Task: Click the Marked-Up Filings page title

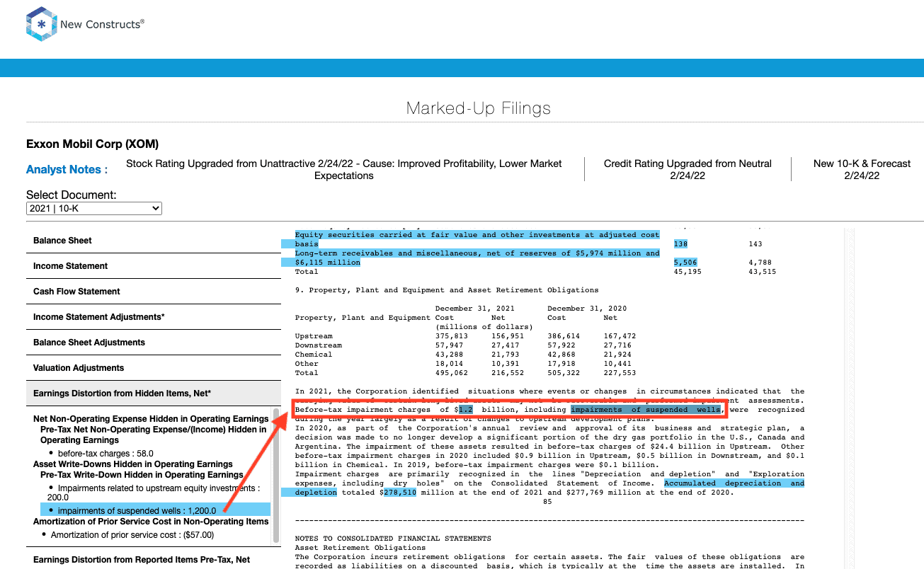Action: pos(479,108)
